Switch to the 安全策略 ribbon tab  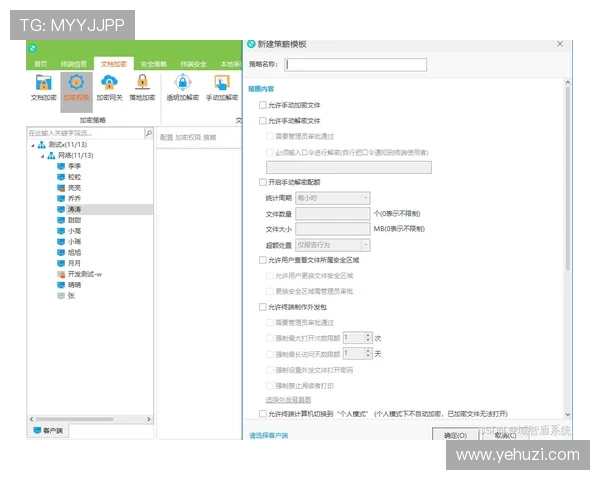154,64
